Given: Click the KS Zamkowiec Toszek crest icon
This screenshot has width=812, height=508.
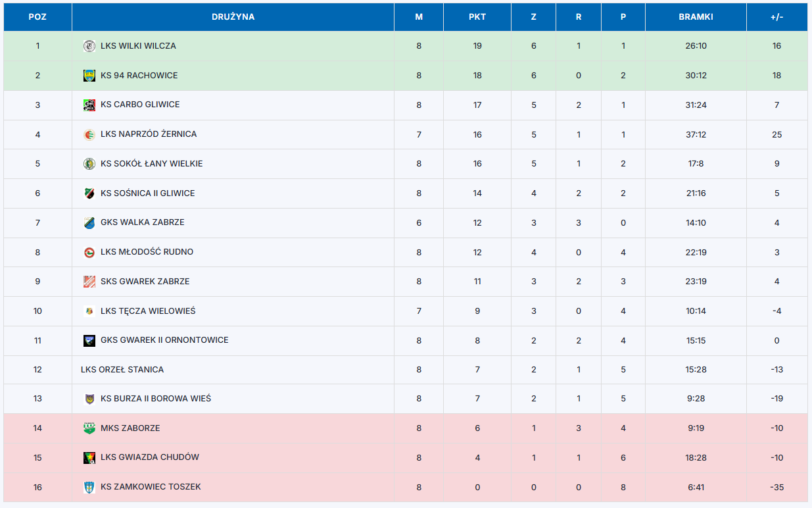Looking at the screenshot, I should pyautogui.click(x=89, y=487).
